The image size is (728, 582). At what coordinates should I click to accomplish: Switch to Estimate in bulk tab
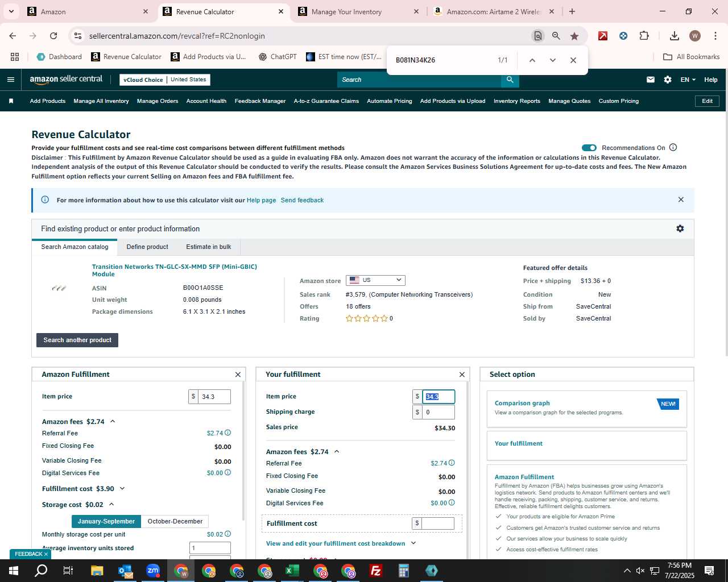pos(209,247)
